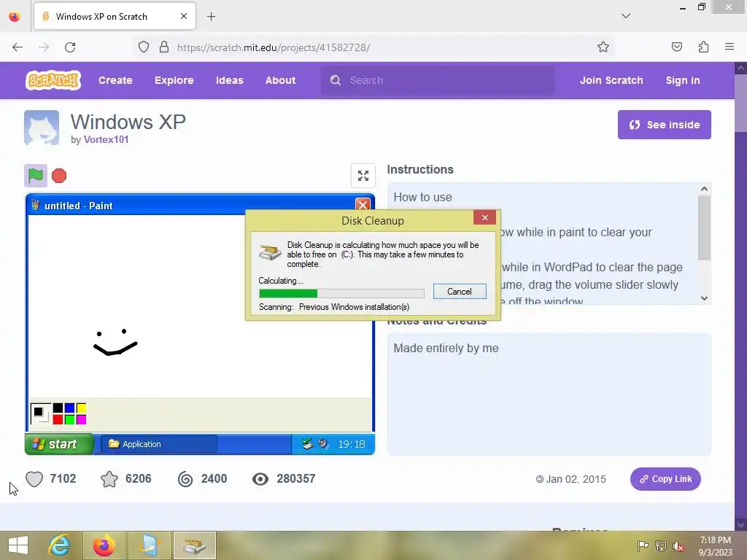Open the Vortex101 author profile link
The image size is (747, 560).
pyautogui.click(x=107, y=139)
